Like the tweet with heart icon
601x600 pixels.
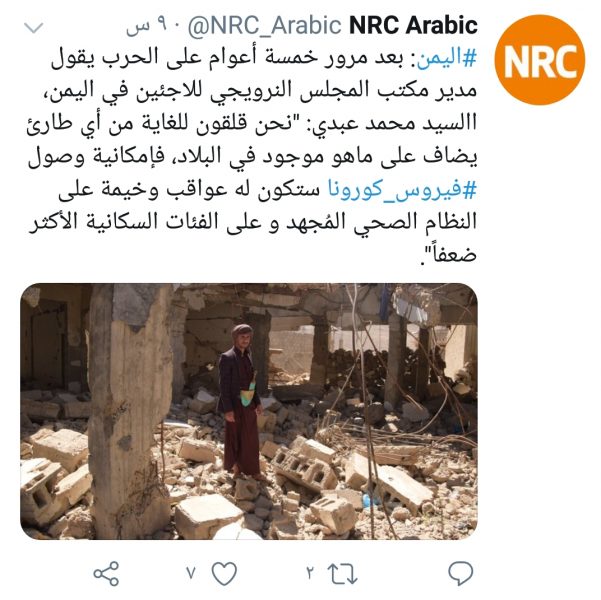pos(224,574)
